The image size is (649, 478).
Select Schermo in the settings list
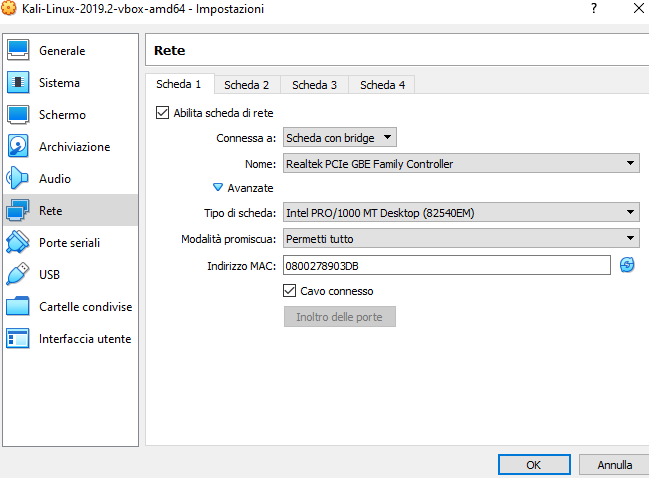tap(70, 114)
